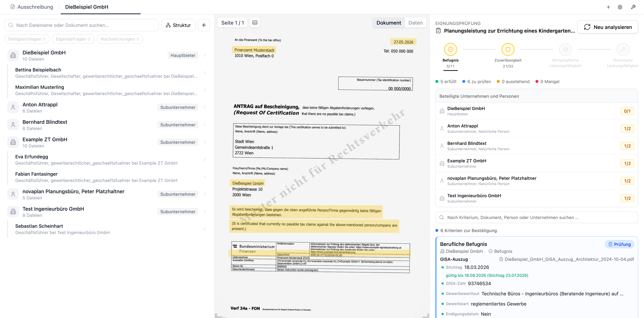
Task: Select Sebastian Scheinhart entry
Action: tap(107, 229)
